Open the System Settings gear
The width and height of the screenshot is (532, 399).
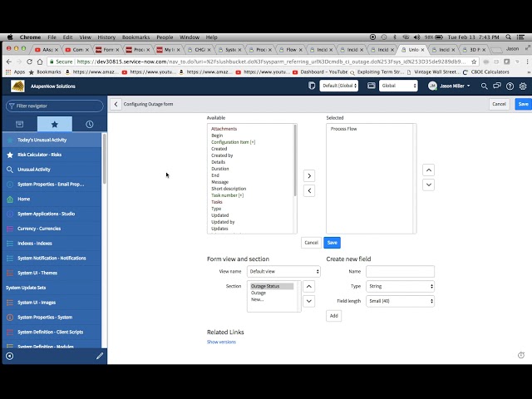coord(523,86)
